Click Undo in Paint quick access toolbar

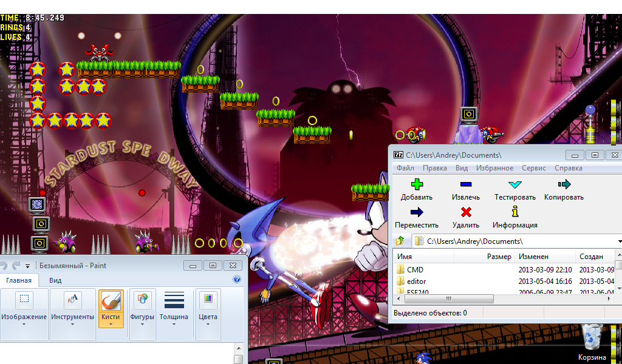click(x=4, y=265)
